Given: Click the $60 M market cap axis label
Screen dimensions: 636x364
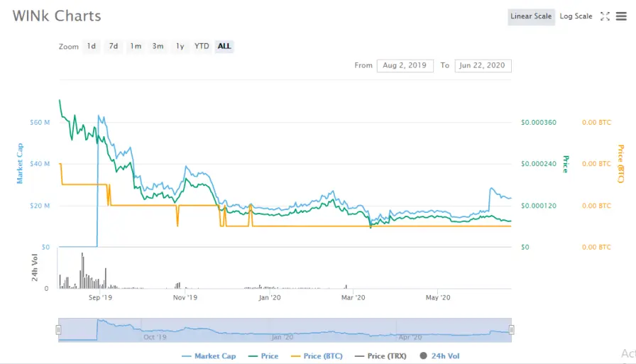Looking at the screenshot, I should (40, 123).
